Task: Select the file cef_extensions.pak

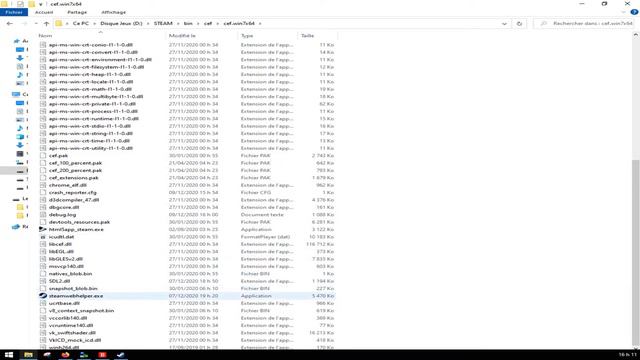Action: (74, 178)
